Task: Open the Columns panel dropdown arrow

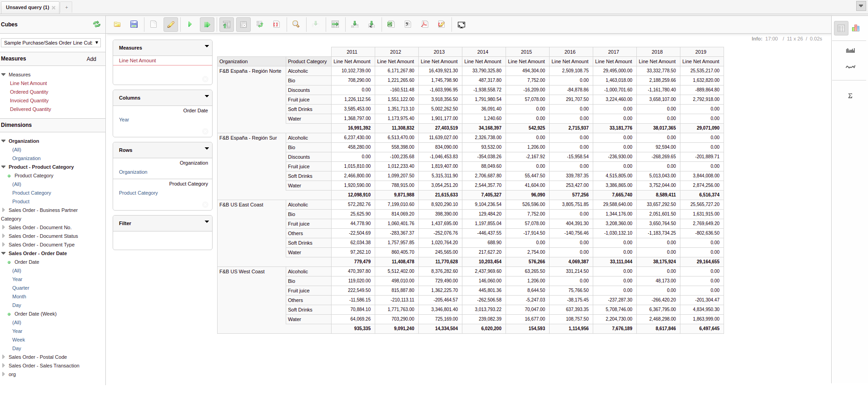Action: (207, 96)
